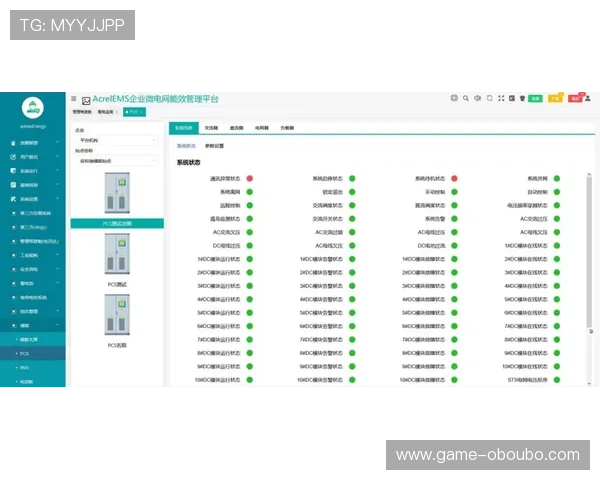Click the theme shirt icon in header

click(523, 98)
